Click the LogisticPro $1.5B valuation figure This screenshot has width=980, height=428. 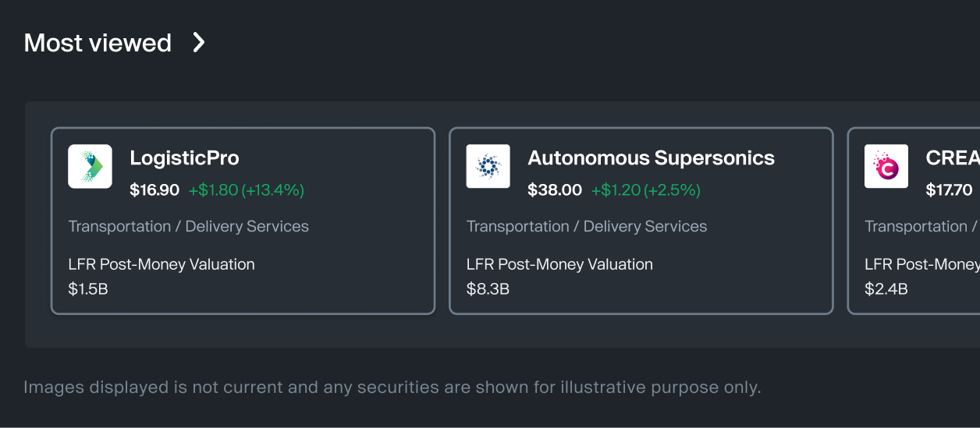pyautogui.click(x=88, y=289)
